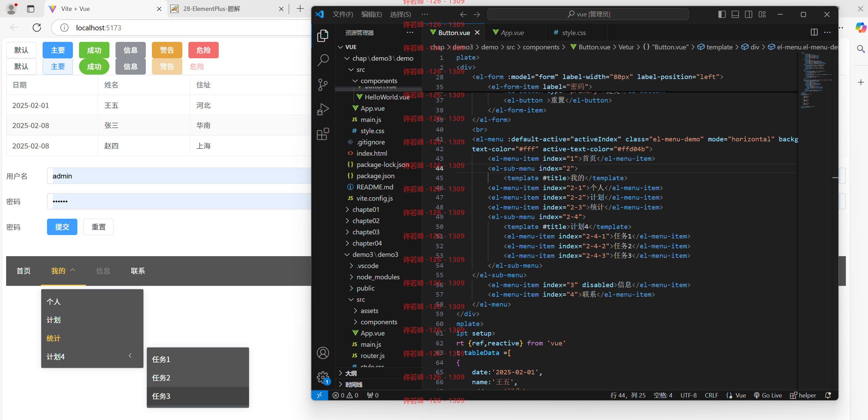Click the round 成功 success button

(x=94, y=66)
